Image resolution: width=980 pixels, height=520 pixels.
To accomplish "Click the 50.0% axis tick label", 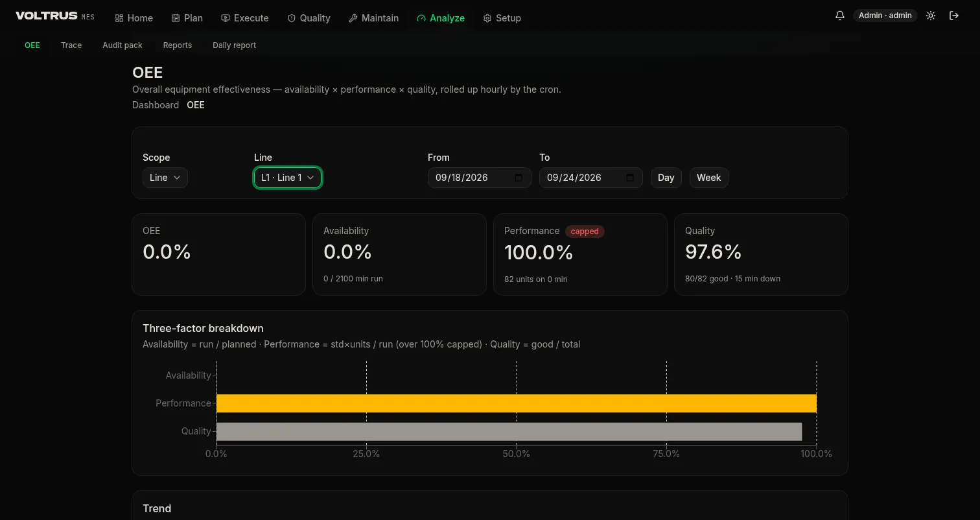I will (x=517, y=454).
